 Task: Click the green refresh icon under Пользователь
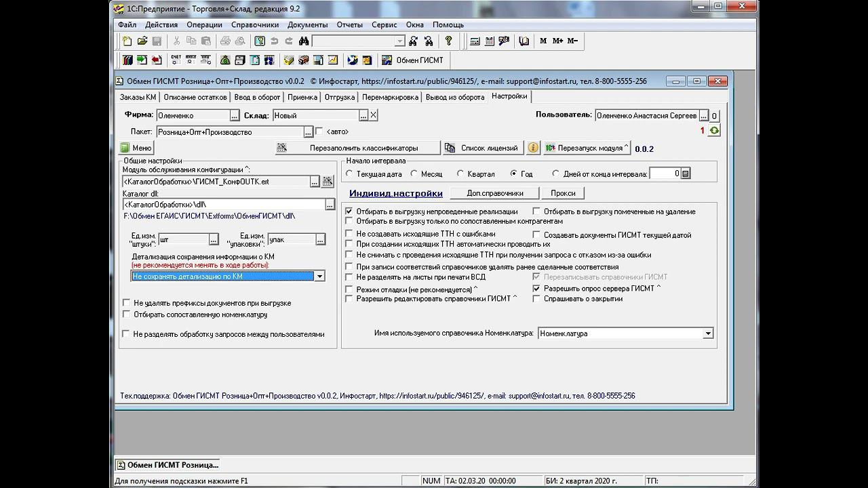[x=714, y=130]
